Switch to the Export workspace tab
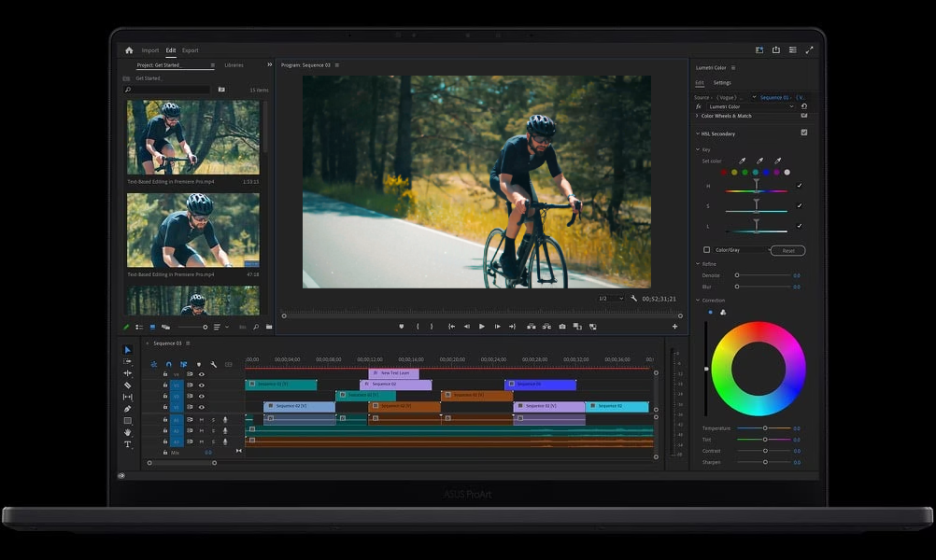 (190, 50)
